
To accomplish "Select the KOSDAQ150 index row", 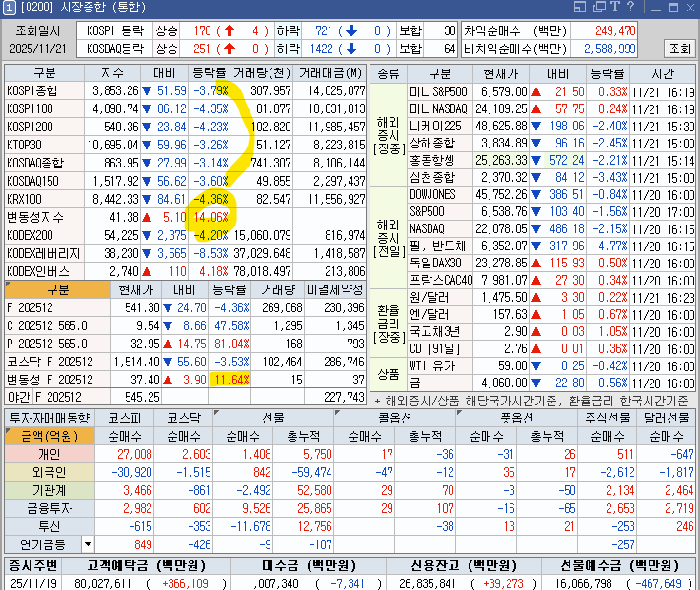I will click(185, 181).
